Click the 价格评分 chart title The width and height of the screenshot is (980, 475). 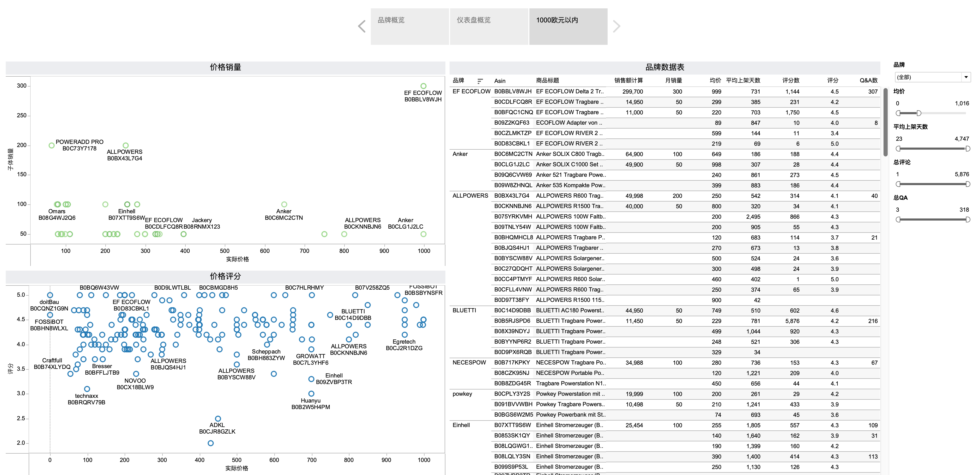click(225, 277)
